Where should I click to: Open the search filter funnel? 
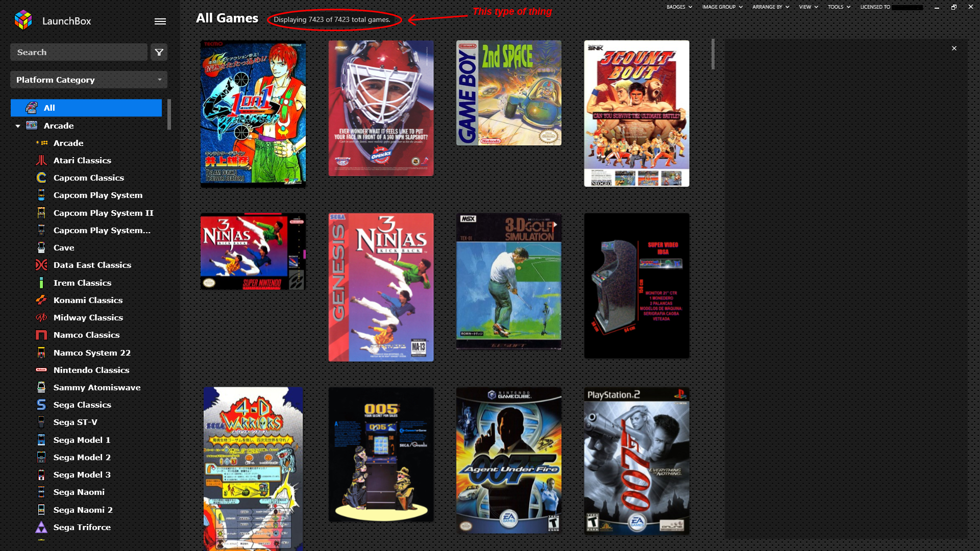[x=159, y=52]
